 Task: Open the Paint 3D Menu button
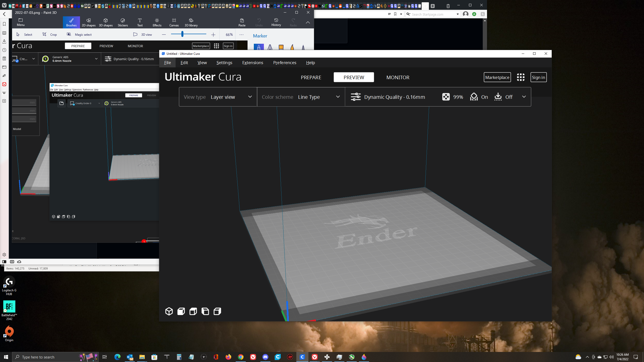pos(21,22)
